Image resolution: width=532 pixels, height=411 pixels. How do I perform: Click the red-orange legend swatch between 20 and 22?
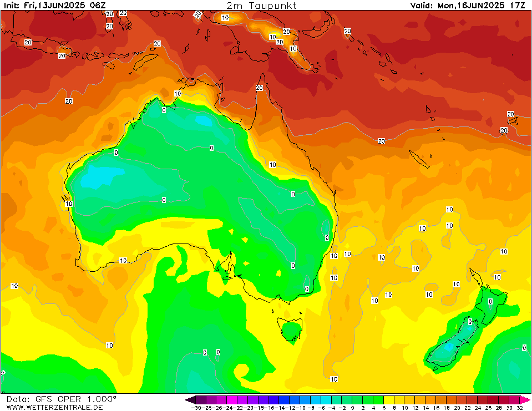(x=462, y=399)
